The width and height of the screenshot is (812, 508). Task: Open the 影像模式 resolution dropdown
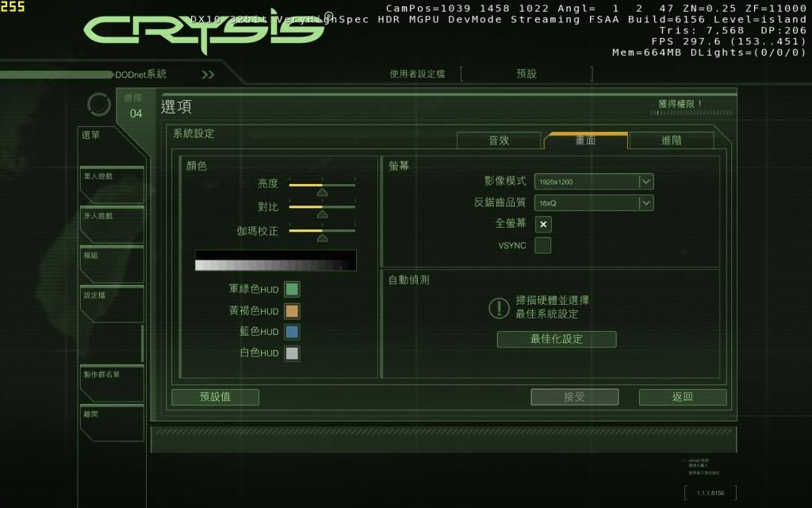pyautogui.click(x=645, y=182)
